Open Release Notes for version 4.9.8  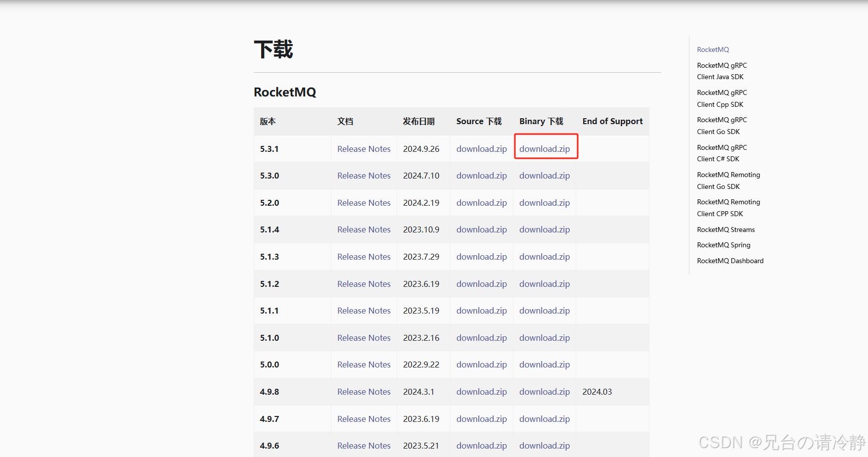pos(364,392)
